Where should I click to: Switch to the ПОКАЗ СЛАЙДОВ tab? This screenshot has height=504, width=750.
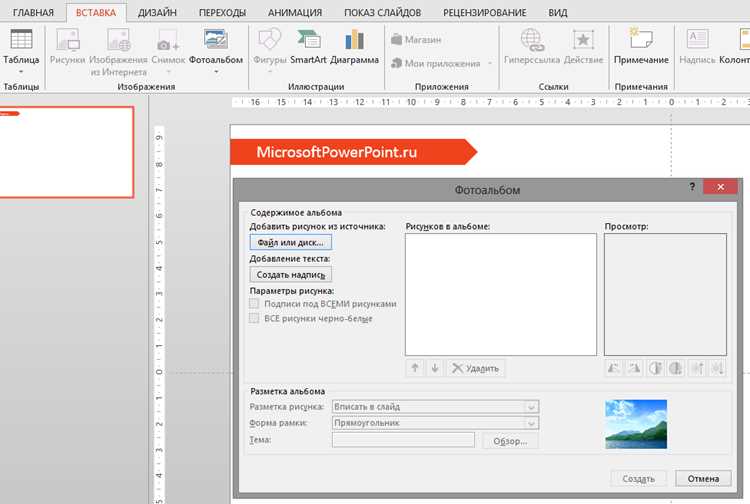click(383, 12)
